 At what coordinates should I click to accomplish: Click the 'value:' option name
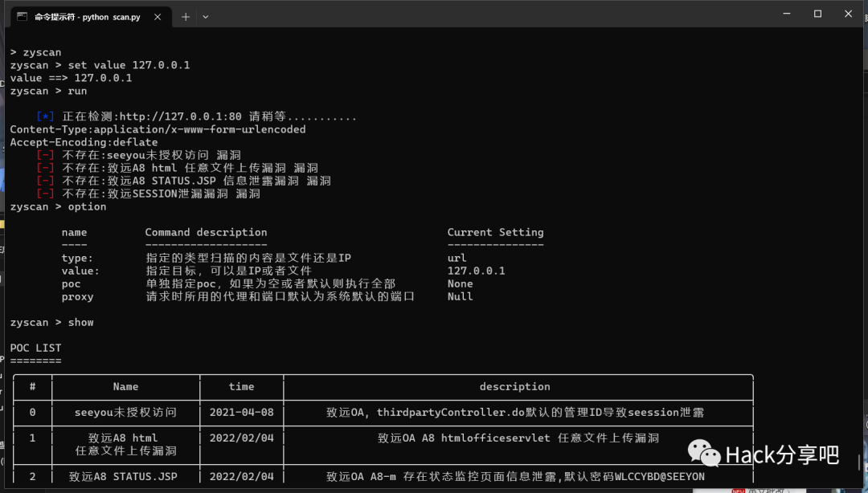[80, 271]
